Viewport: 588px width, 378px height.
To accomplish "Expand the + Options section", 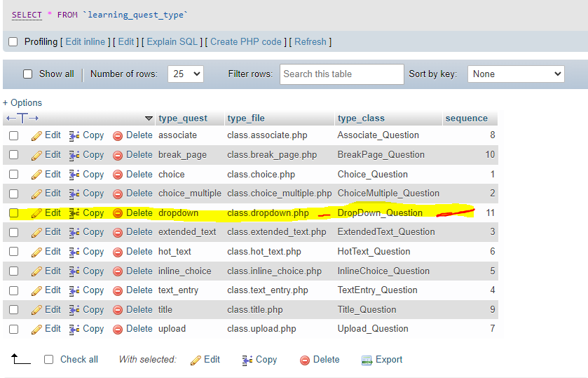I will click(x=22, y=102).
